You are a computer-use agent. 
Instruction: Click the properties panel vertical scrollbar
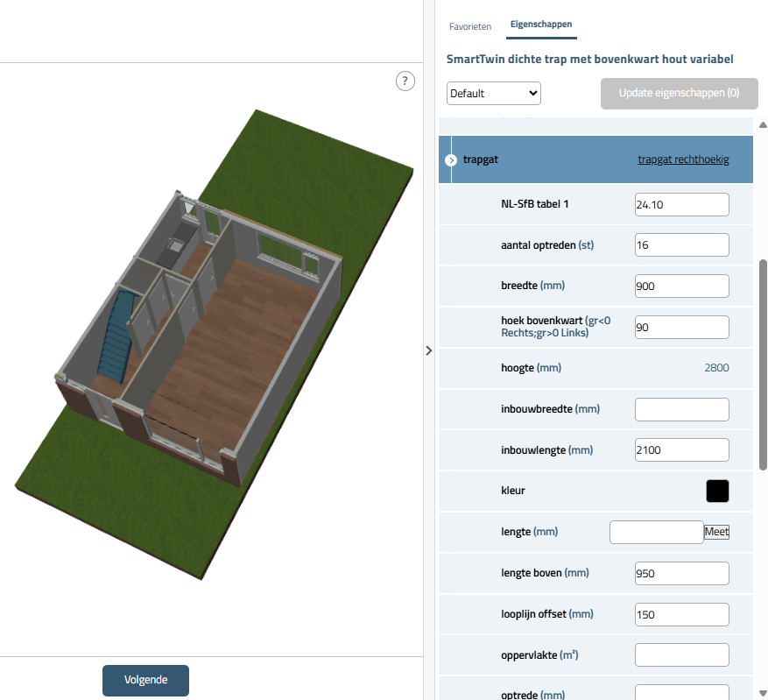[x=762, y=364]
